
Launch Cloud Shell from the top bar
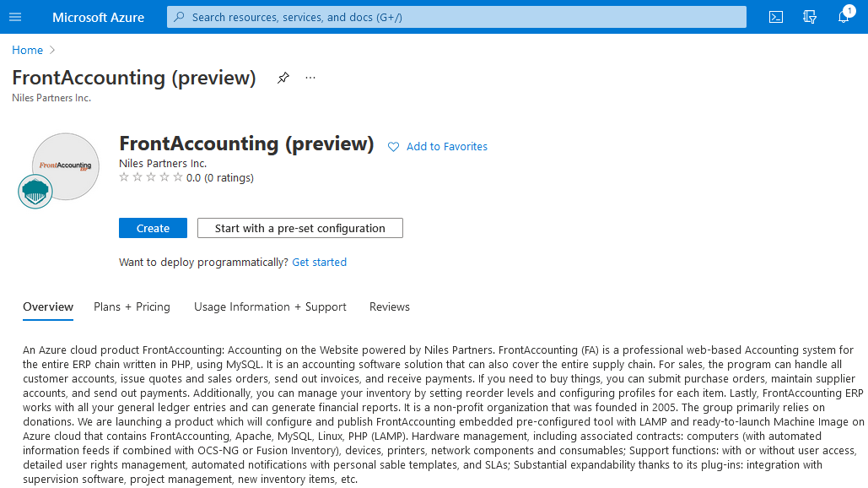(776, 17)
